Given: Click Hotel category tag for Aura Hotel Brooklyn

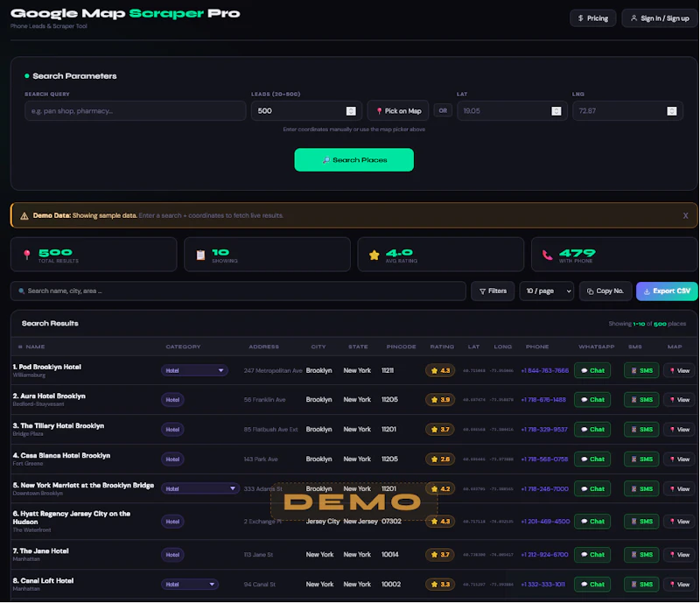Looking at the screenshot, I should pos(172,400).
